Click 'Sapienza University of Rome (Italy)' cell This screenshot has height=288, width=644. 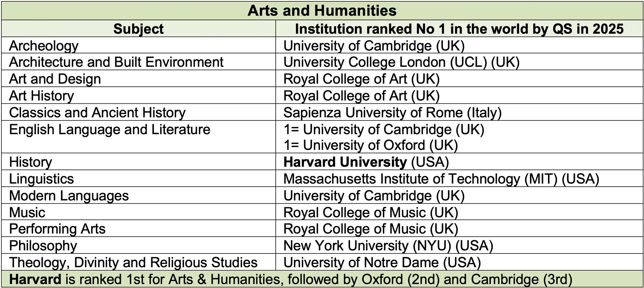[x=392, y=113]
